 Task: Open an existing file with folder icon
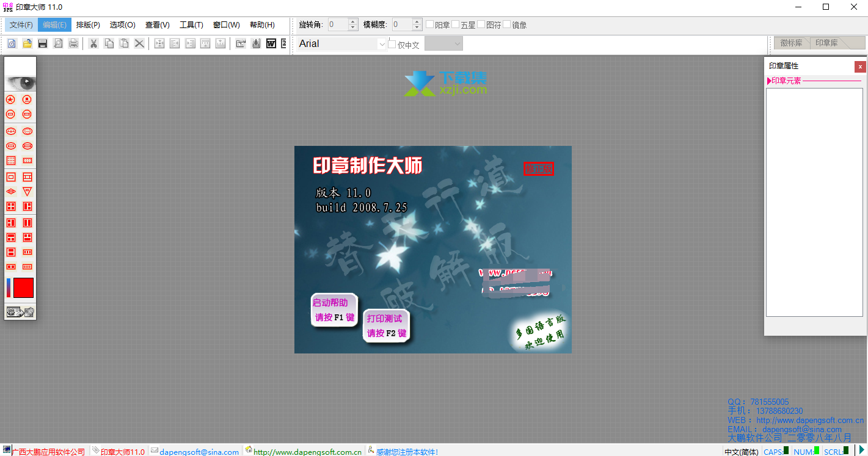[27, 43]
